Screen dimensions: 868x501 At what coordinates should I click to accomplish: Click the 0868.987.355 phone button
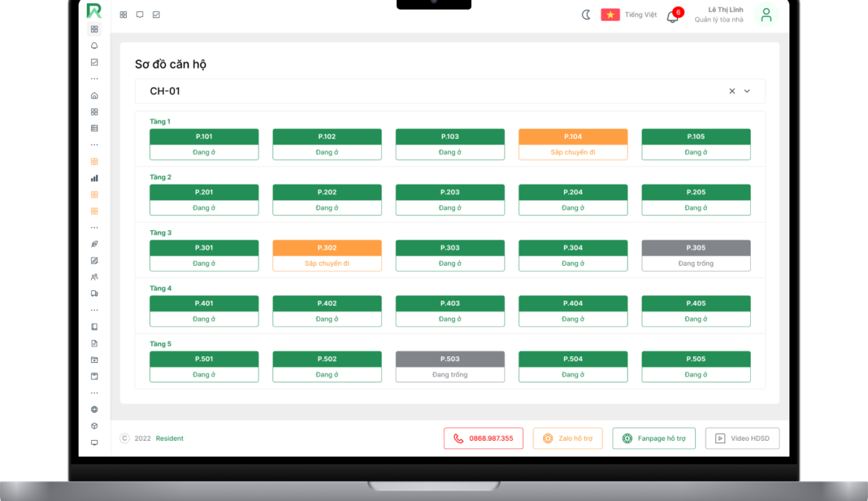pos(483,439)
